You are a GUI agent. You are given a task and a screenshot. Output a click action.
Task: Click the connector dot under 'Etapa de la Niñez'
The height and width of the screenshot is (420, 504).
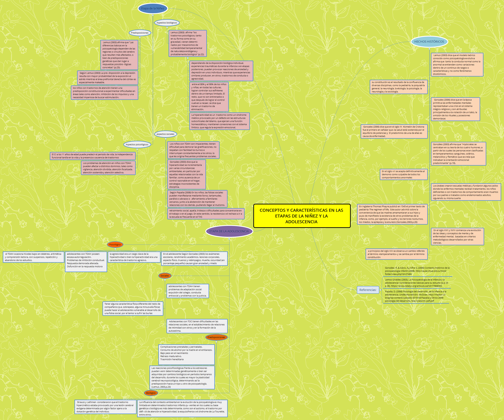[153, 15]
